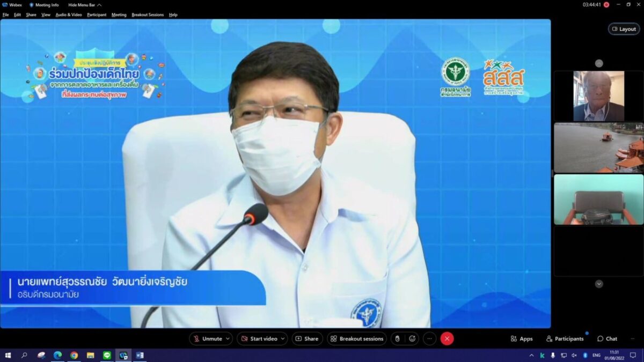Screen dimensions: 644x362
Task: Open the LINE app in the taskbar
Action: tap(107, 355)
